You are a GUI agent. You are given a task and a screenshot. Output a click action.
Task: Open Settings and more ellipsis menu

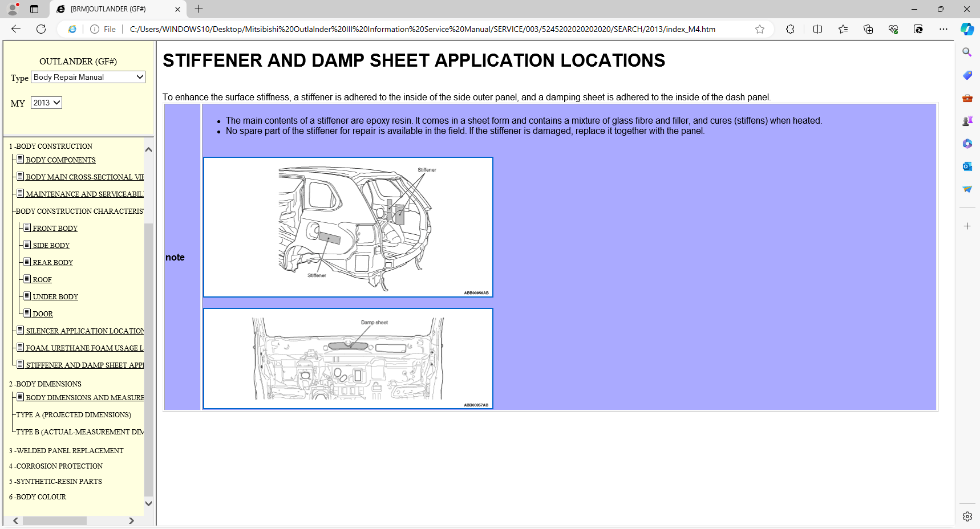[x=943, y=29]
